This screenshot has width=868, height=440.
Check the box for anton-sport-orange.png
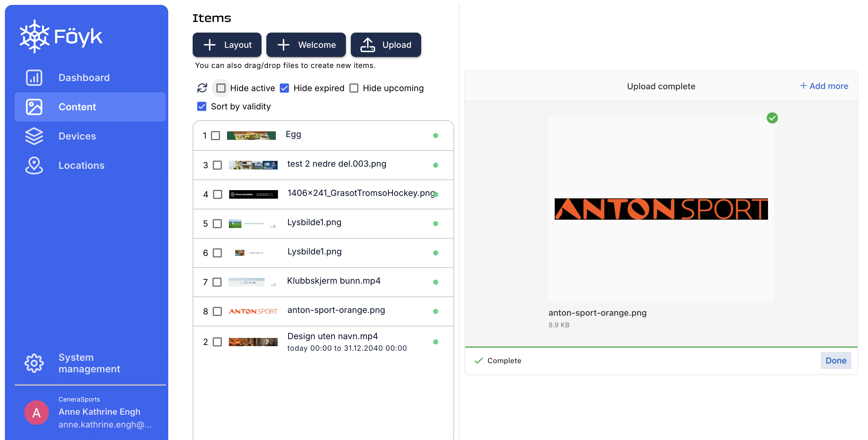(x=217, y=311)
